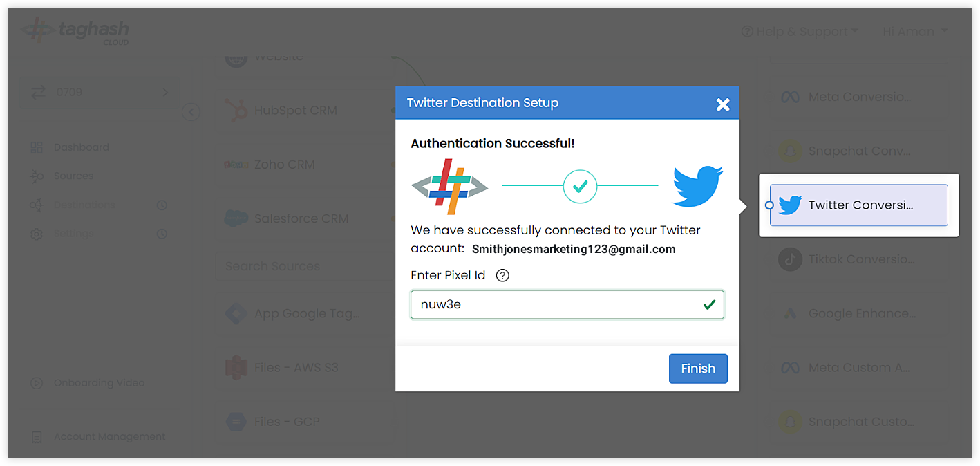Screen dimensions: 980x466
Task: Click the Finish button
Action: (x=698, y=369)
